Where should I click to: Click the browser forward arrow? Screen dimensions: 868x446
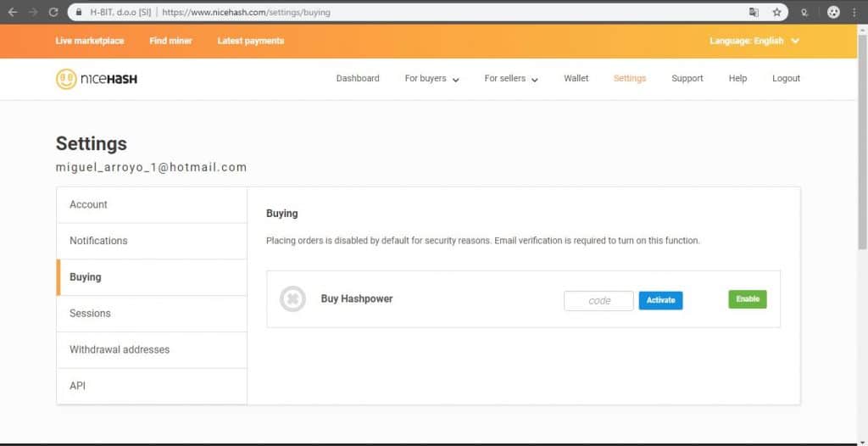click(x=33, y=12)
